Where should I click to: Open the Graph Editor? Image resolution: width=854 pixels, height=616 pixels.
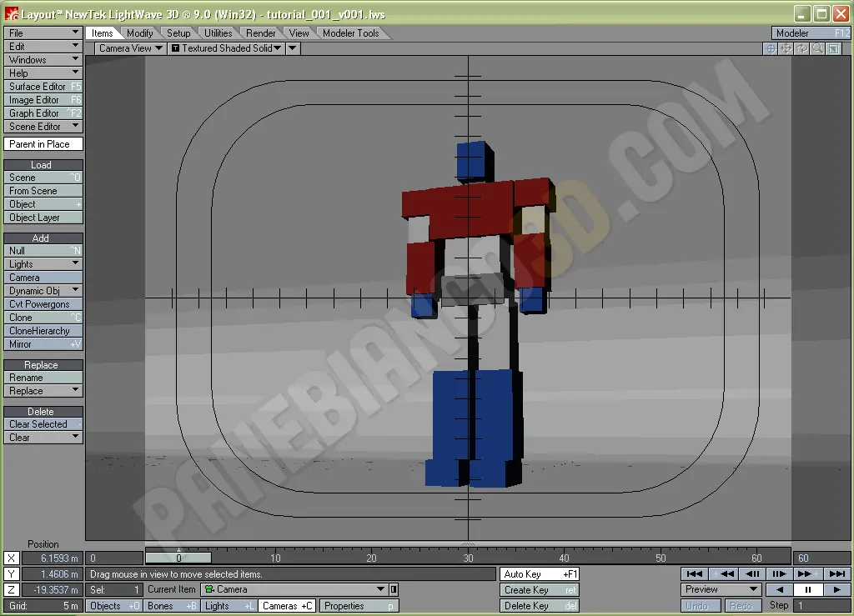pyautogui.click(x=43, y=113)
